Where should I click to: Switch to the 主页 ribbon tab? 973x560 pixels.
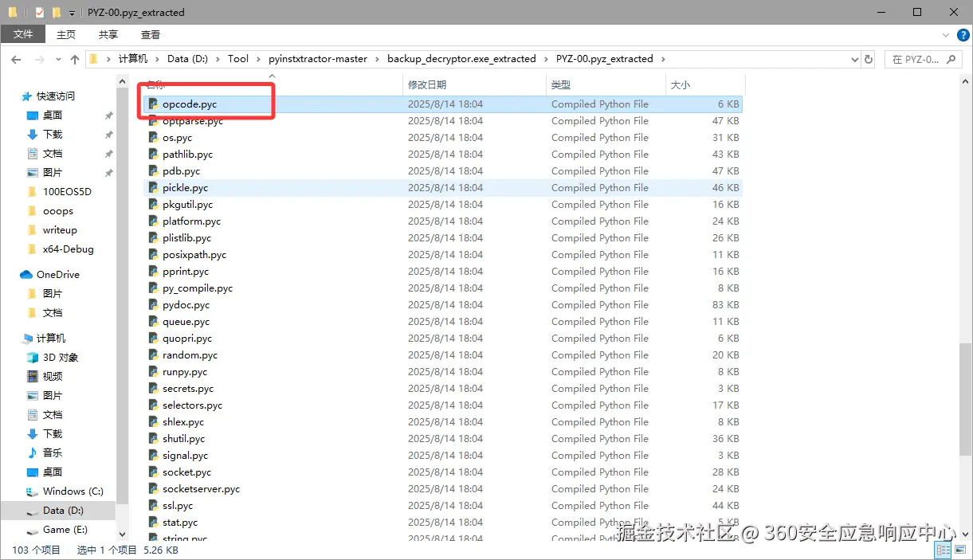point(66,34)
